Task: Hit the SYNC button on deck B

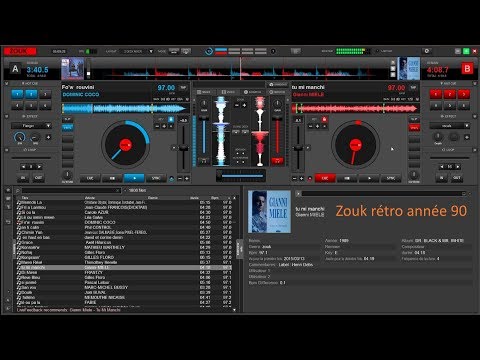Action: click(390, 178)
